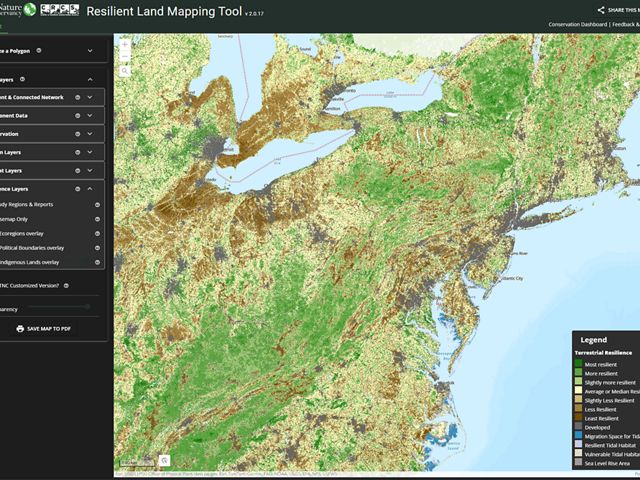Zoom in on the map
This screenshot has height=480, width=640.
point(125,45)
